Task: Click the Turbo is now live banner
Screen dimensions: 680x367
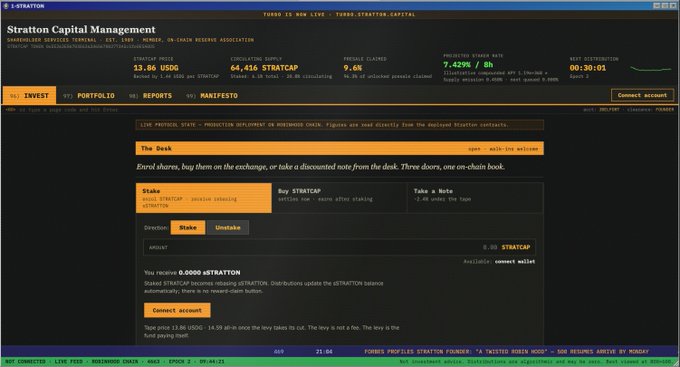Action: point(339,14)
